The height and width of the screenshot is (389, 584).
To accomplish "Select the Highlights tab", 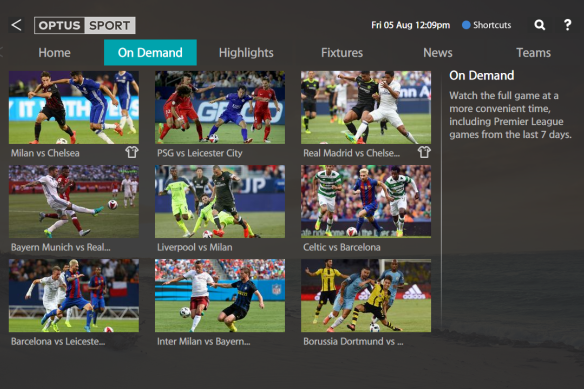I will click(246, 53).
